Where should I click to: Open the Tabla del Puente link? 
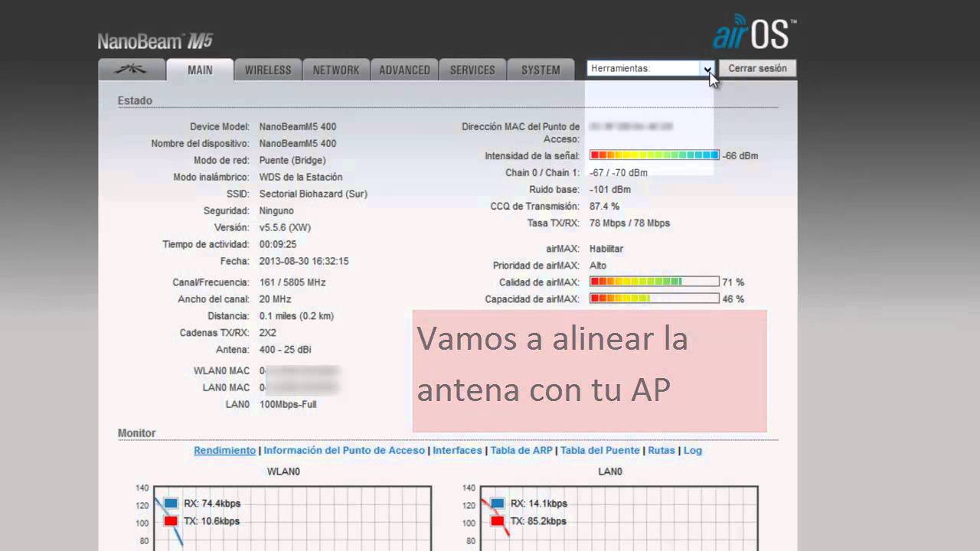(x=600, y=451)
